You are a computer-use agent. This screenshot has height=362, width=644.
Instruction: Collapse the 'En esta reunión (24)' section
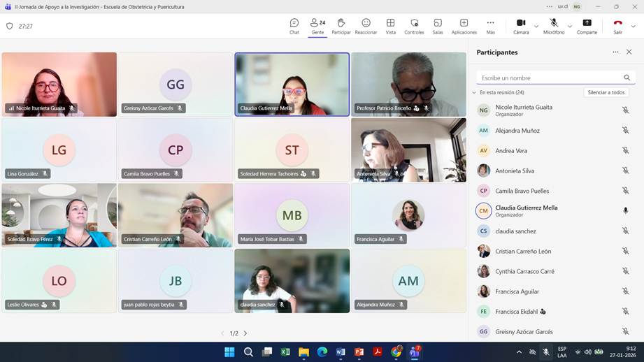(474, 92)
